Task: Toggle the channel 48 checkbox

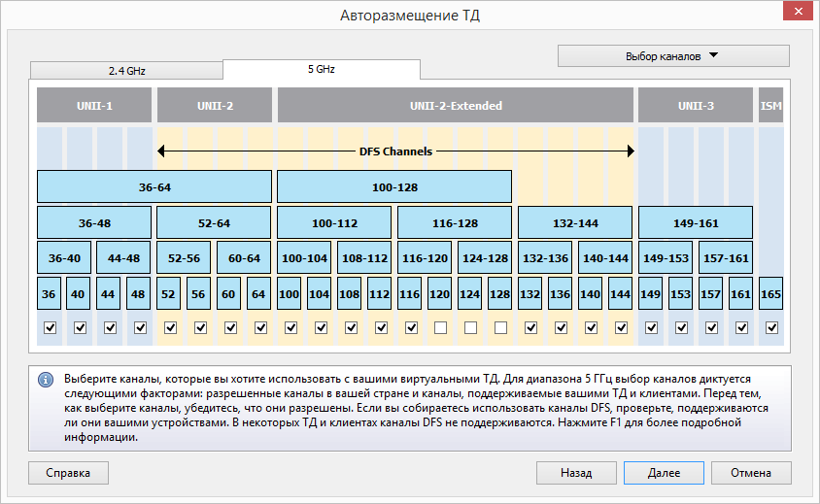Action: [x=140, y=327]
